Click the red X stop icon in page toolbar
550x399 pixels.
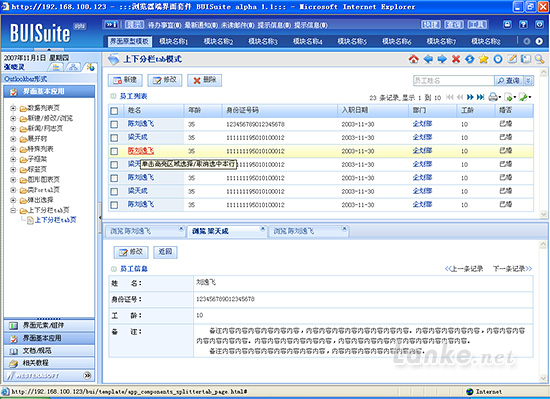[456, 59]
